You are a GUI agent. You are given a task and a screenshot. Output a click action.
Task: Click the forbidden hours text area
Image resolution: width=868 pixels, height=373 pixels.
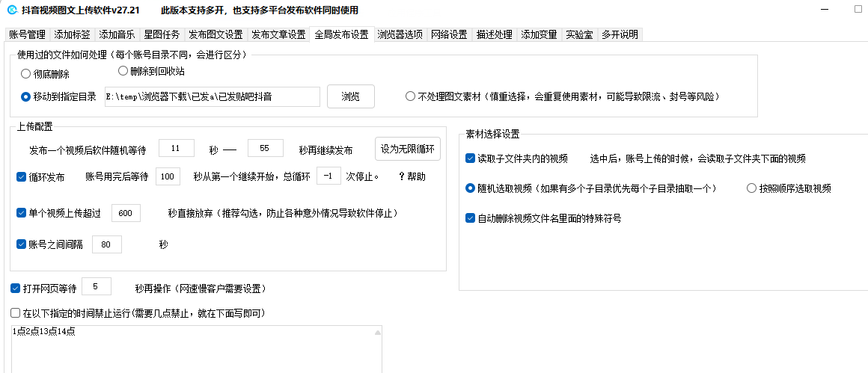(197, 349)
